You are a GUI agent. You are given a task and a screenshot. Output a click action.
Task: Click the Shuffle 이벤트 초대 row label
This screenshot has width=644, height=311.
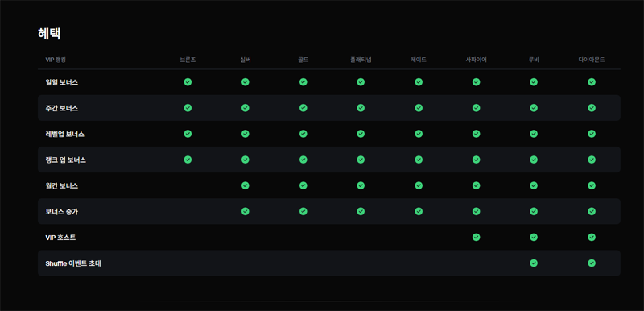pos(73,263)
